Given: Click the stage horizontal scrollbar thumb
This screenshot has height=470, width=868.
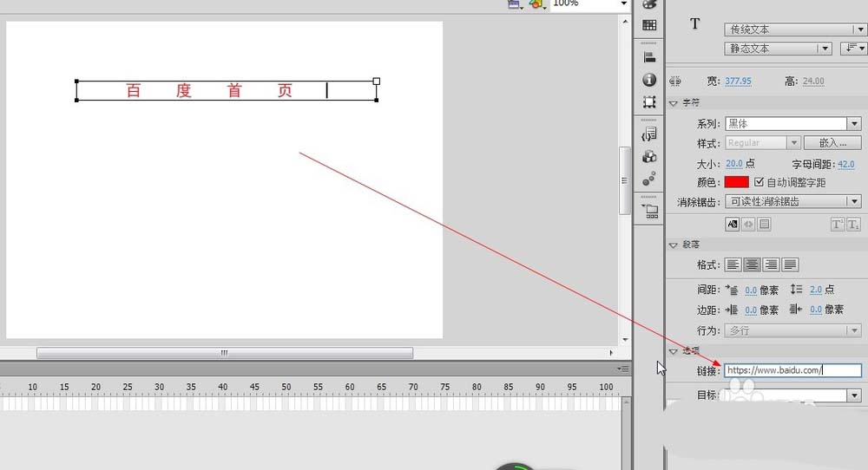Looking at the screenshot, I should click(x=225, y=353).
